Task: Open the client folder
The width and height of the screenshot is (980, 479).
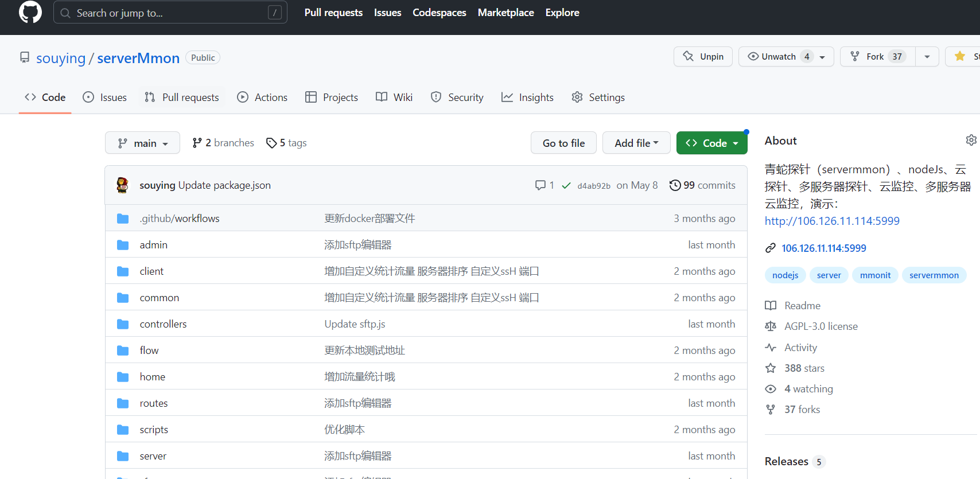Action: point(151,271)
